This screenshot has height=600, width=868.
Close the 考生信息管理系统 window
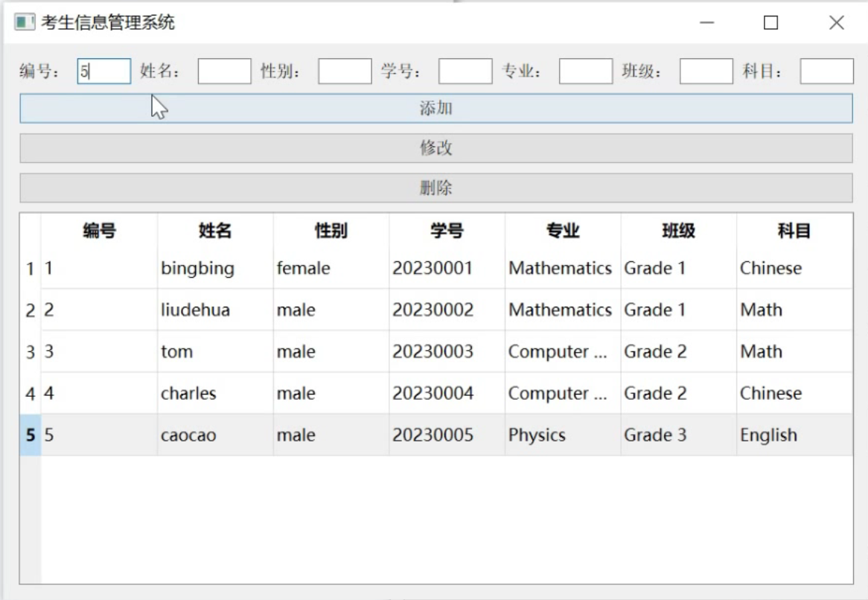point(837,22)
